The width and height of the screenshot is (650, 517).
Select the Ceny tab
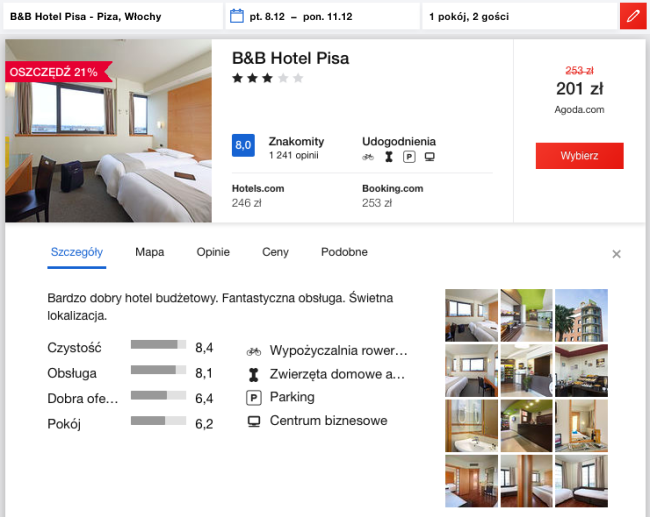point(275,252)
